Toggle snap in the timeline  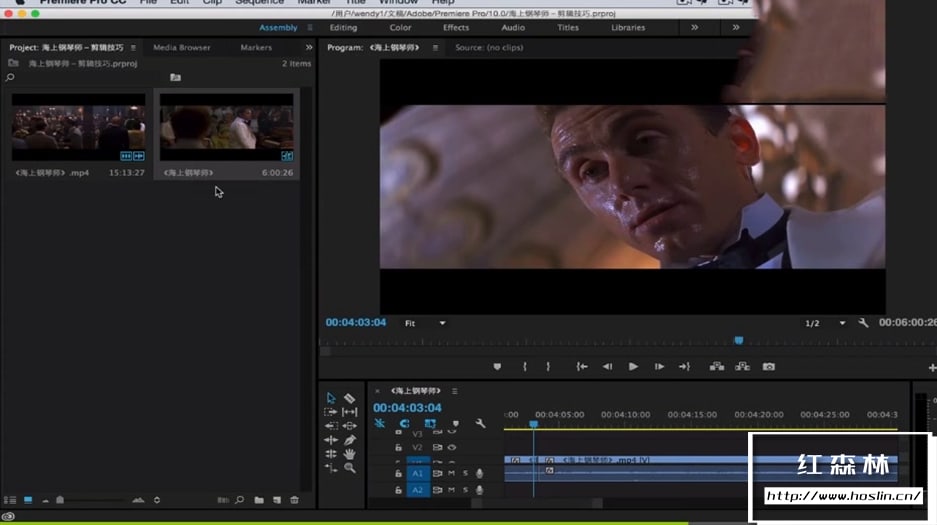[x=404, y=424]
